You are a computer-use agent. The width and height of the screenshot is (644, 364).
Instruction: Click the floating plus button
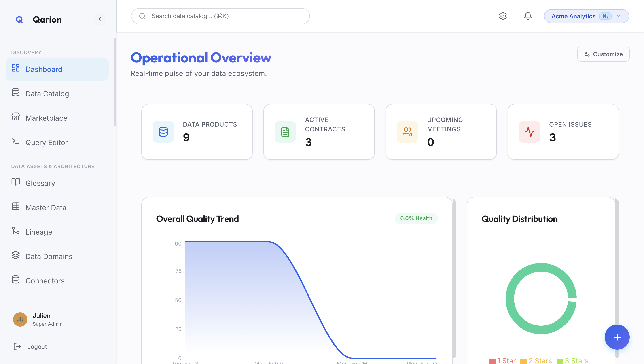(x=617, y=337)
